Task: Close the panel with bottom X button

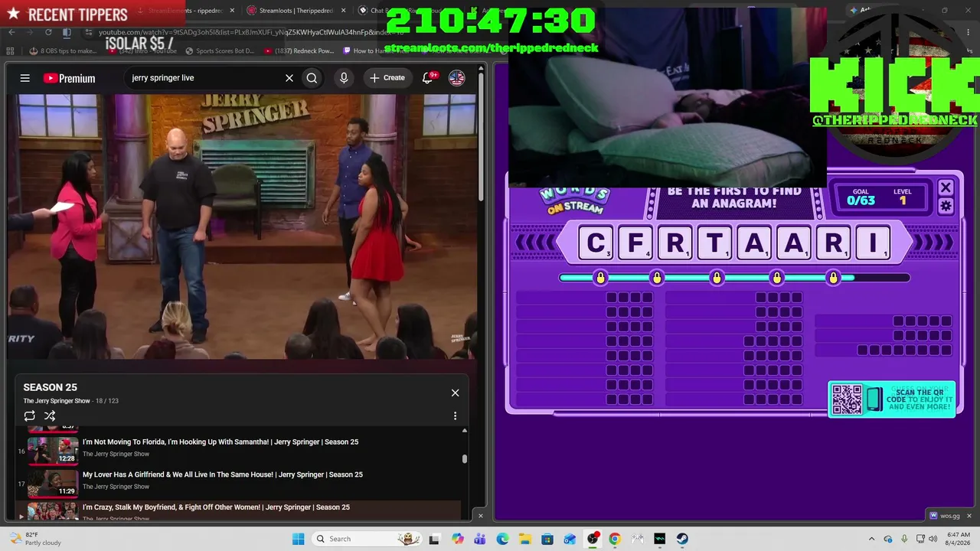Action: (x=481, y=515)
